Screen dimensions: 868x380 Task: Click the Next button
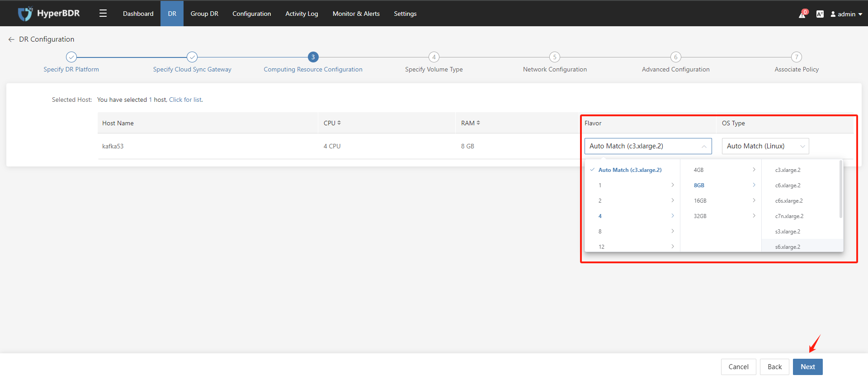808,367
